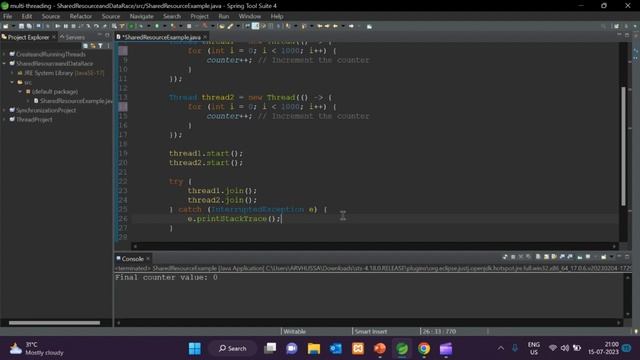Open the Window menu
This screenshot has width=640, height=360.
[x=249, y=16]
